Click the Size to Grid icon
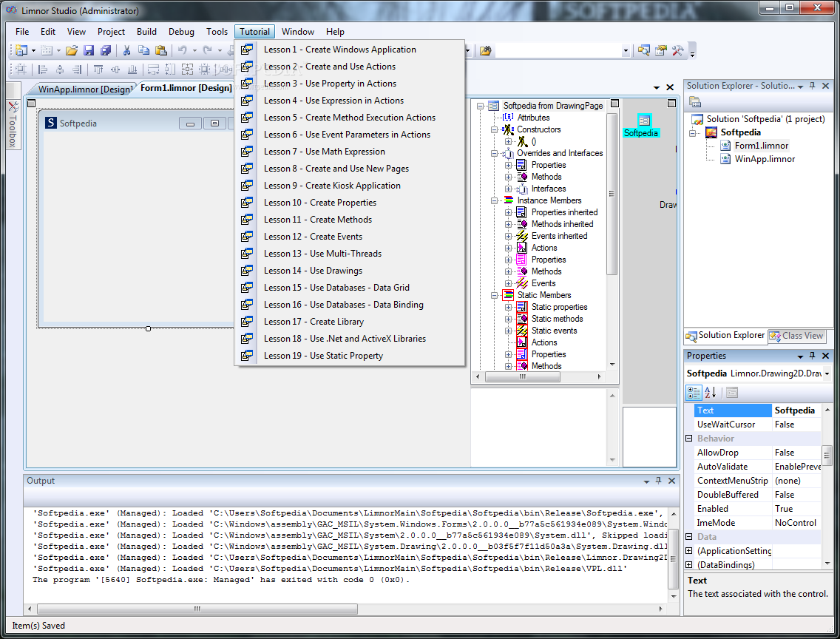 tap(205, 69)
